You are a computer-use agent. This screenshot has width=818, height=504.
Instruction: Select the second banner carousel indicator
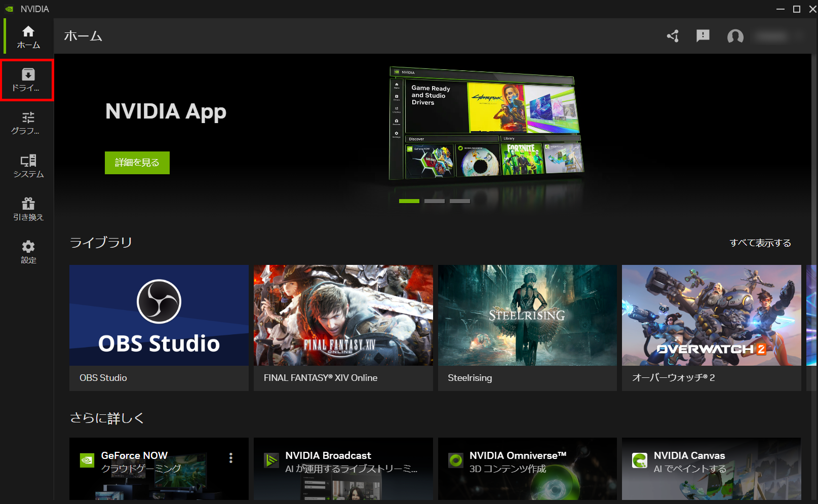(x=435, y=201)
